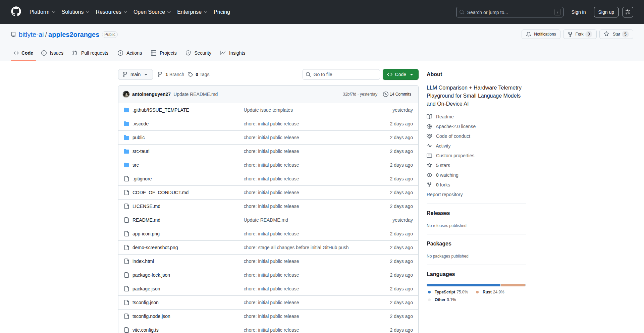The height and width of the screenshot is (333, 644).
Task: Open the demo-screenshot.png file
Action: click(155, 247)
